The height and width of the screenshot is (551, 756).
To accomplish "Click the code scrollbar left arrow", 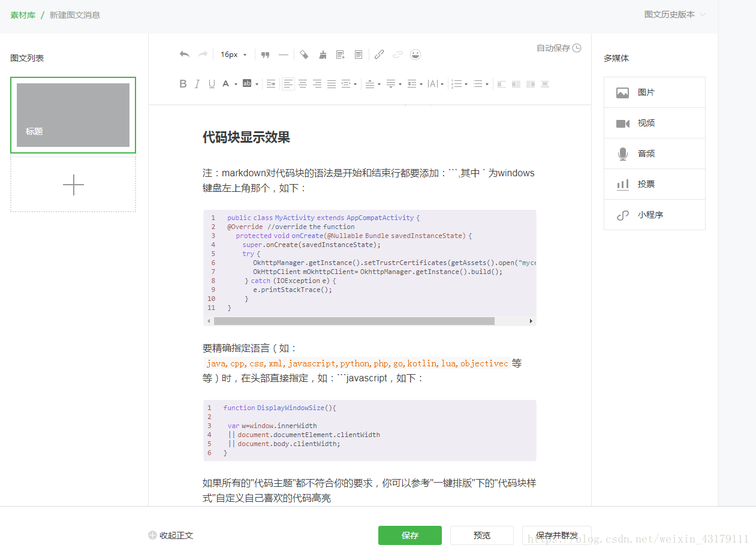I will (209, 321).
